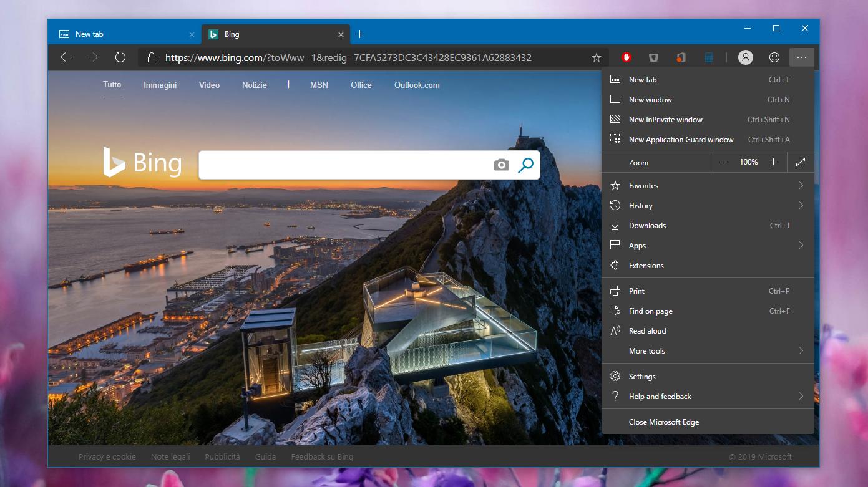Close the Bing tab
The height and width of the screenshot is (487, 868).
(x=341, y=34)
